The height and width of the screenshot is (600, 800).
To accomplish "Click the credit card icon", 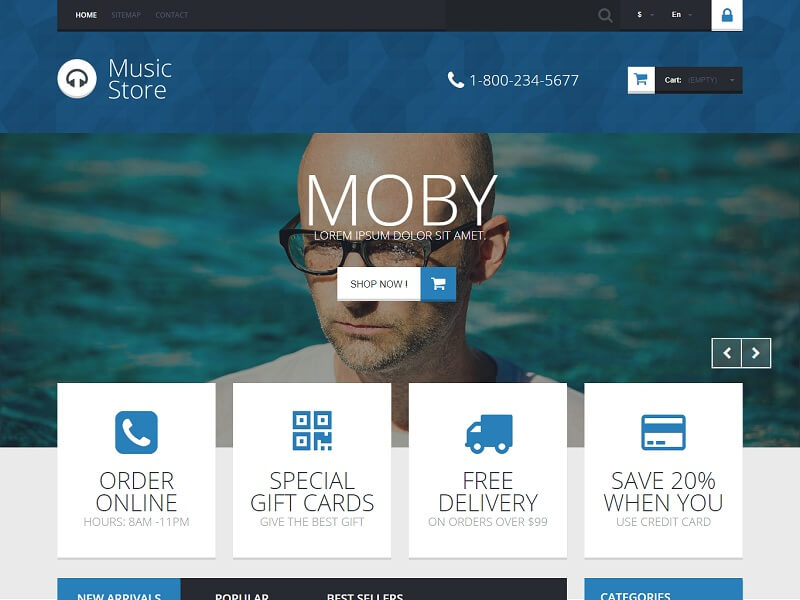I will (x=663, y=432).
